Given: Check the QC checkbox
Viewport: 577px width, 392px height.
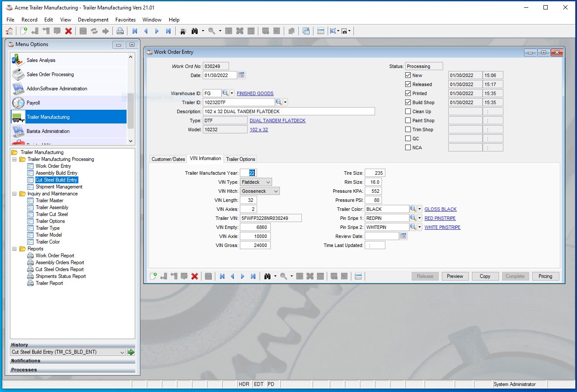Looking at the screenshot, I should (x=408, y=139).
